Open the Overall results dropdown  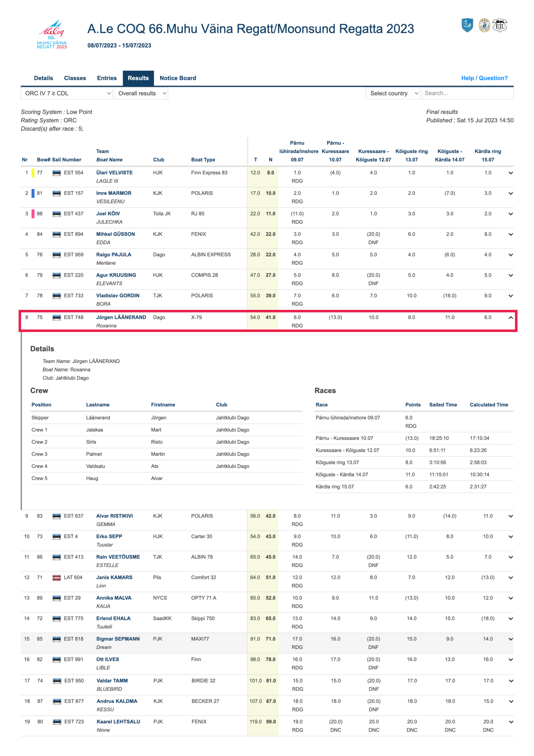click(141, 93)
